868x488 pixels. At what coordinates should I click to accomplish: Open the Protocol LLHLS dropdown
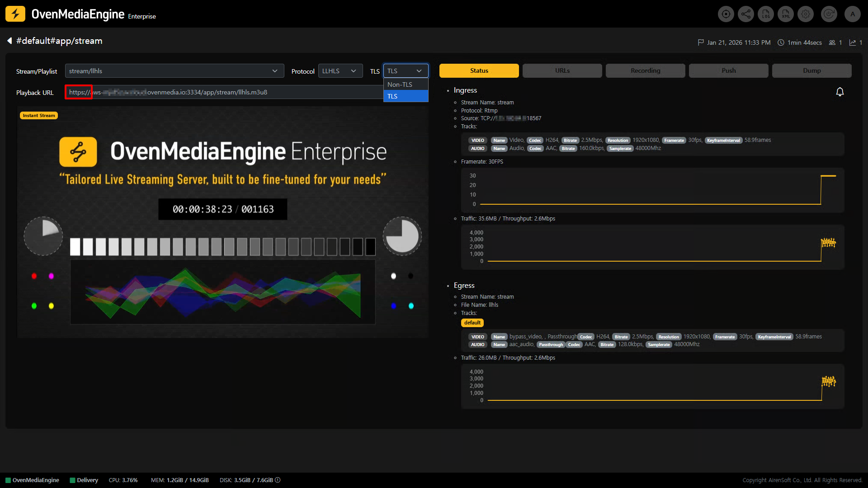(x=340, y=71)
